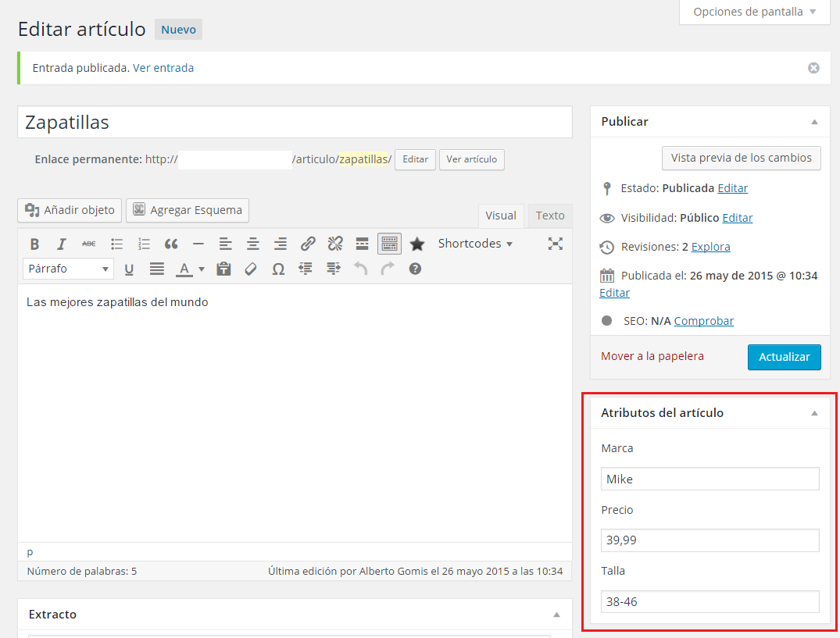
Task: Click the Ver artículo button
Action: (x=471, y=159)
